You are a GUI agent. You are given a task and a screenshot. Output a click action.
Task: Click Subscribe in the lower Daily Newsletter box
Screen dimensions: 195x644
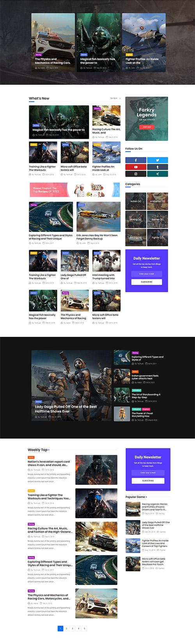(148, 481)
